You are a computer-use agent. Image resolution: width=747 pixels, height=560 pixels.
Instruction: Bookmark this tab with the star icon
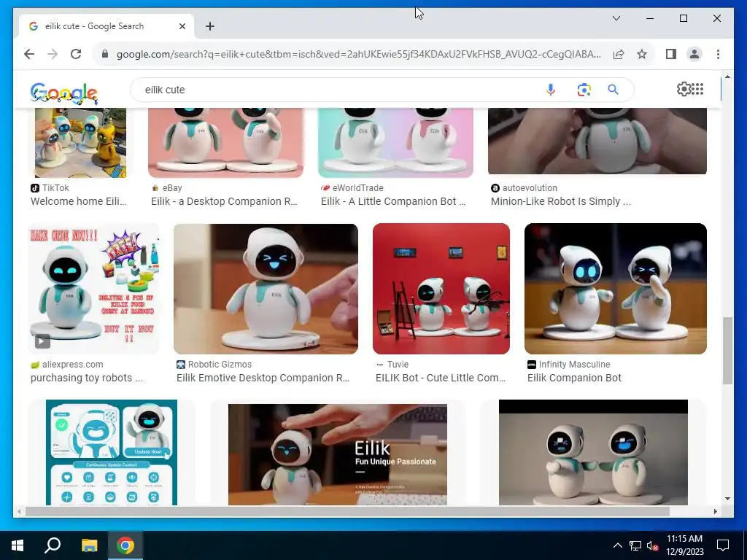tap(642, 54)
